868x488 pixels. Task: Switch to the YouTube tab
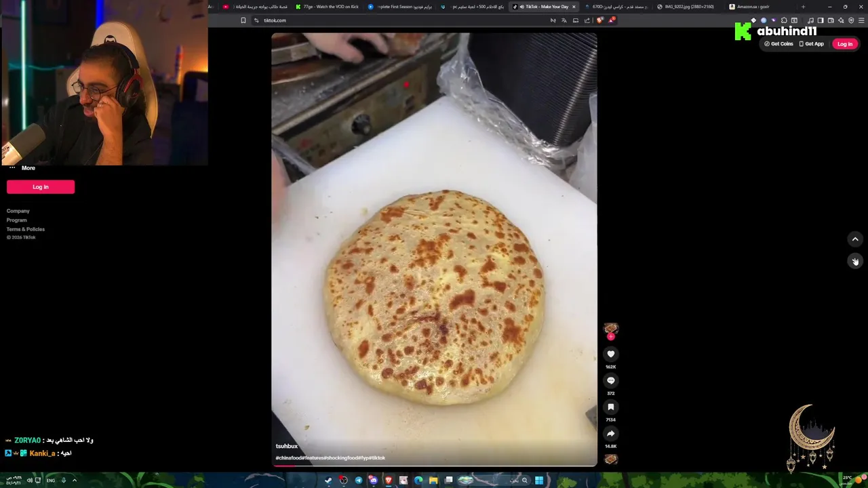(256, 7)
